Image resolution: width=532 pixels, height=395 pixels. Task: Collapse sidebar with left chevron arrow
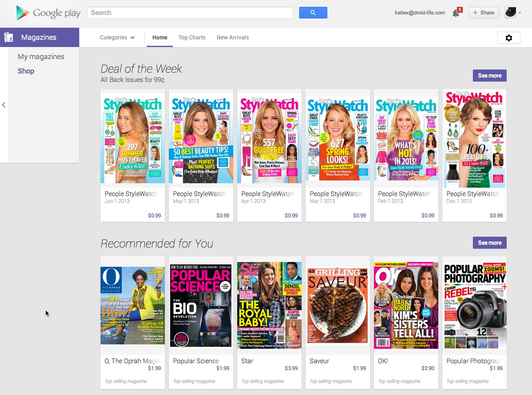[x=4, y=105]
